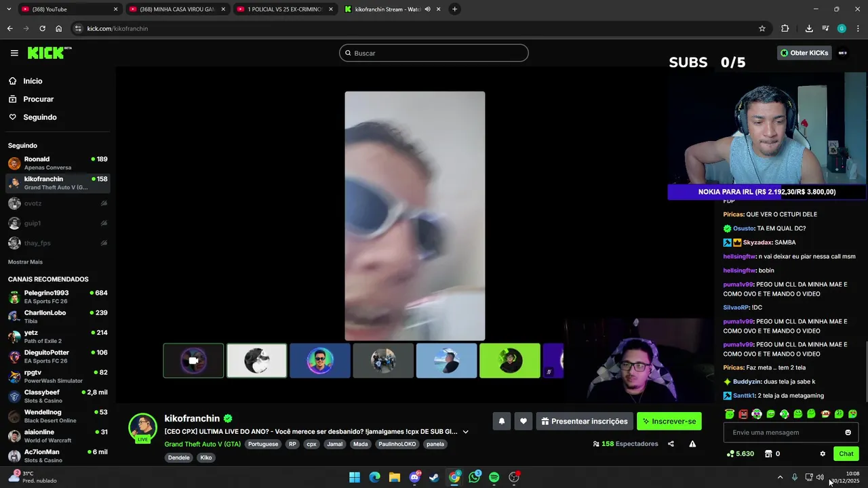Send message with the Chat button
Screen dimensions: 868x488
(x=846, y=453)
